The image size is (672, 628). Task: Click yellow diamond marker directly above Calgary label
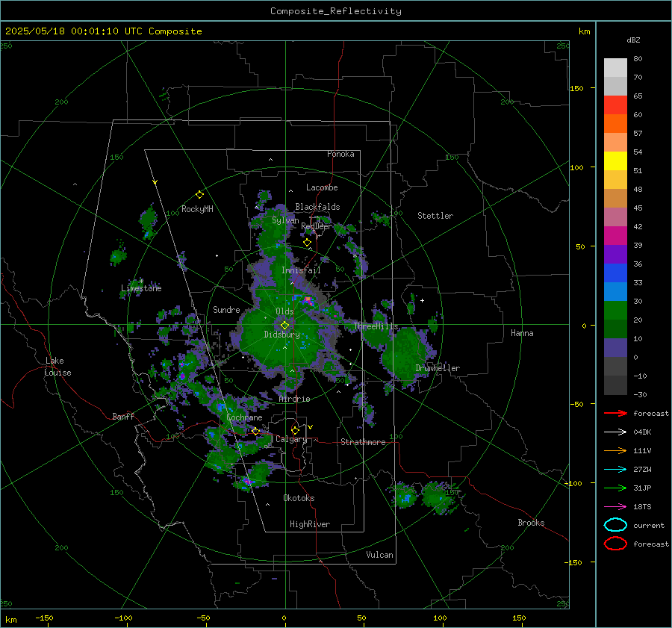(295, 430)
